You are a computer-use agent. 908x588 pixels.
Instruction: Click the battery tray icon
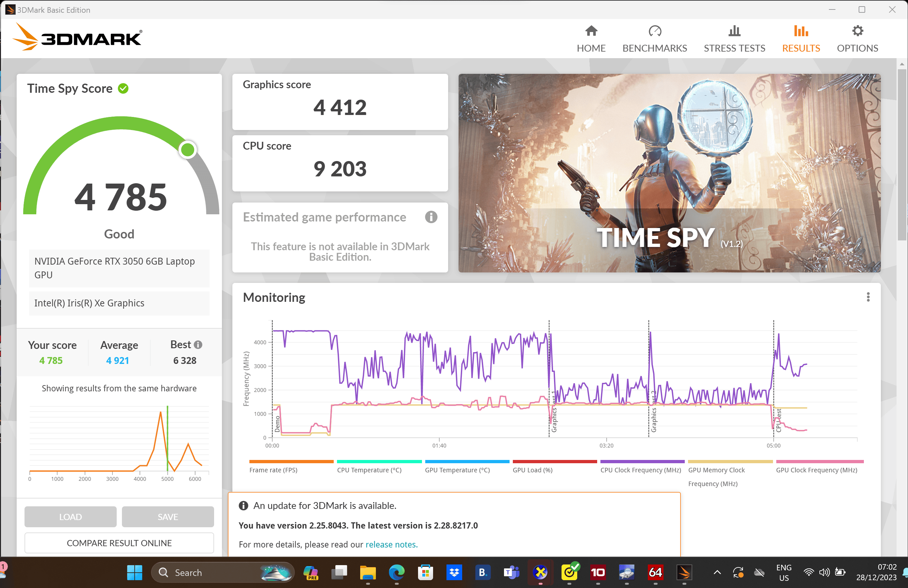click(840, 572)
